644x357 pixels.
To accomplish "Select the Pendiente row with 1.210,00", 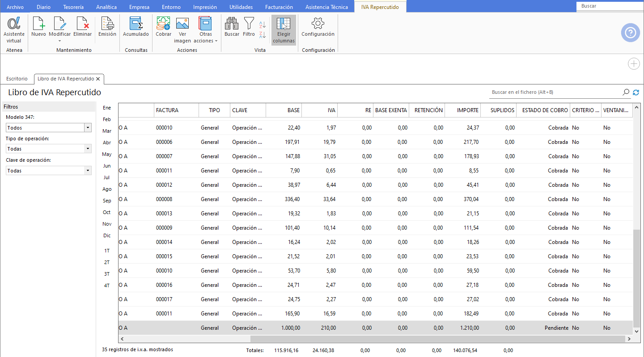I will (x=376, y=328).
